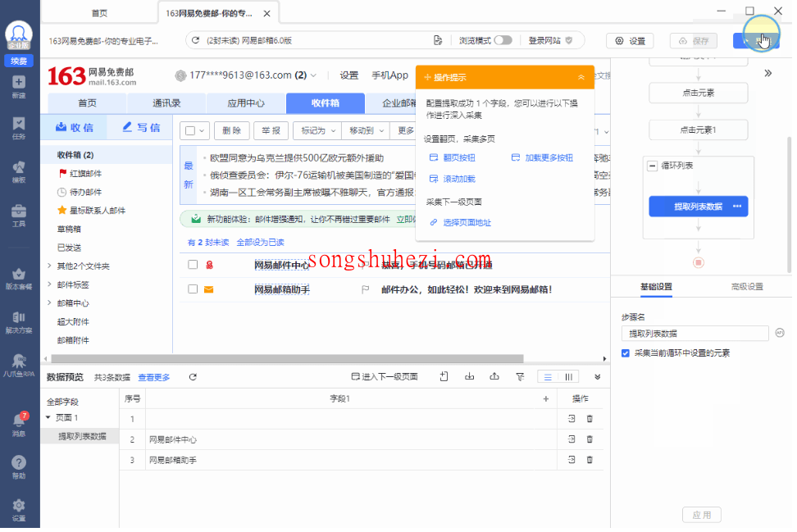
Task: Open the ••• menu on 提取列表数据 step
Action: 737,207
